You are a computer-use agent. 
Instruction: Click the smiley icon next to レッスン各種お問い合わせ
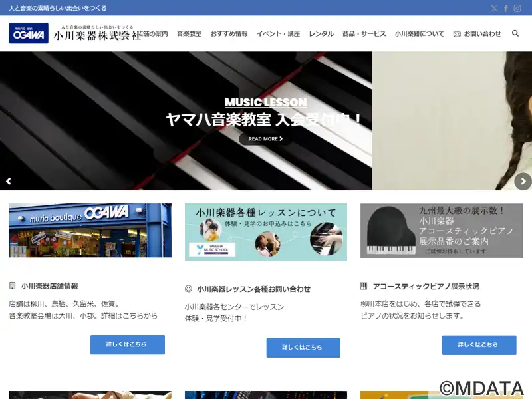[188, 289]
